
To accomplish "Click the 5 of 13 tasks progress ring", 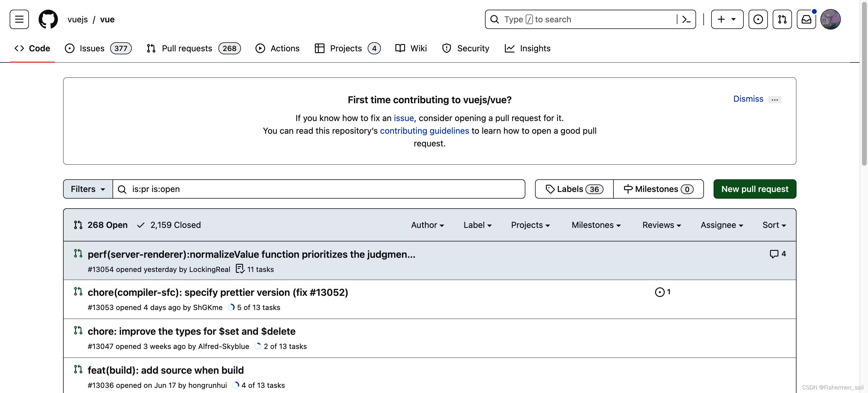I will tap(231, 307).
